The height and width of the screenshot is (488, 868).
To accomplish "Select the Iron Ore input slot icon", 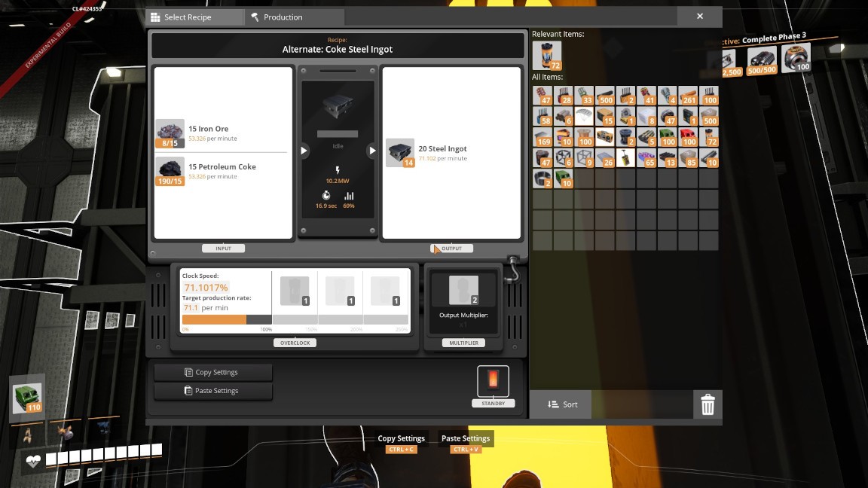I will pos(170,133).
